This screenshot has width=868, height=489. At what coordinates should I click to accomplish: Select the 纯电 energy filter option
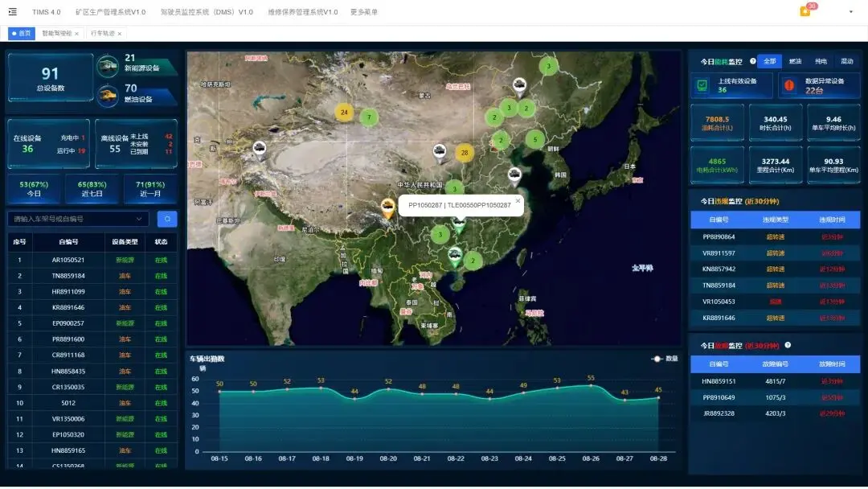pyautogui.click(x=821, y=61)
